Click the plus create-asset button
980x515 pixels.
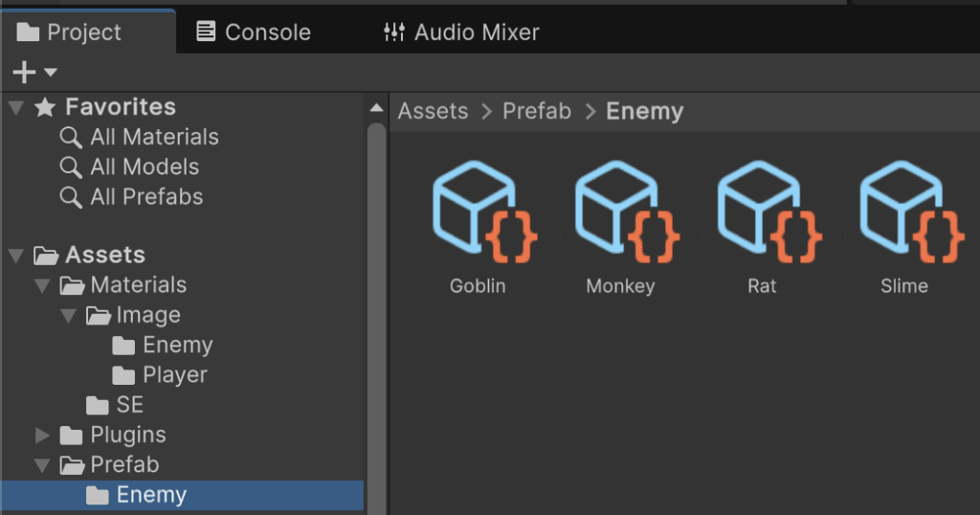[x=24, y=72]
